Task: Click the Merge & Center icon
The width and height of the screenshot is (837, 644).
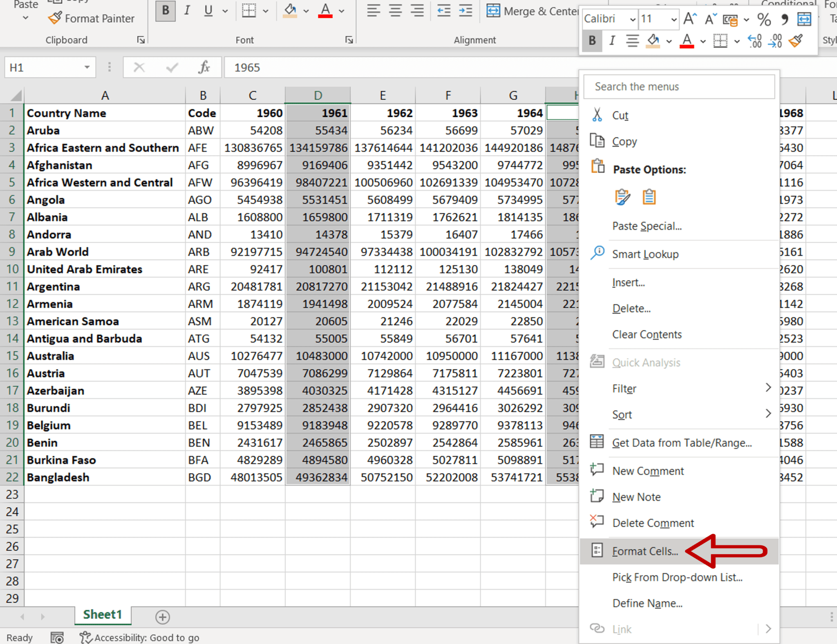Action: (494, 11)
